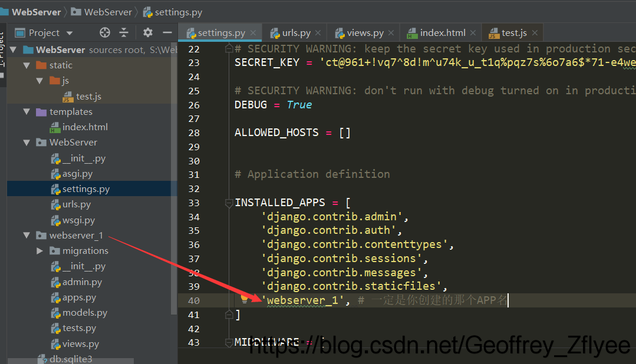Close the views.py tab
This screenshot has height=364, width=636.
tap(391, 33)
